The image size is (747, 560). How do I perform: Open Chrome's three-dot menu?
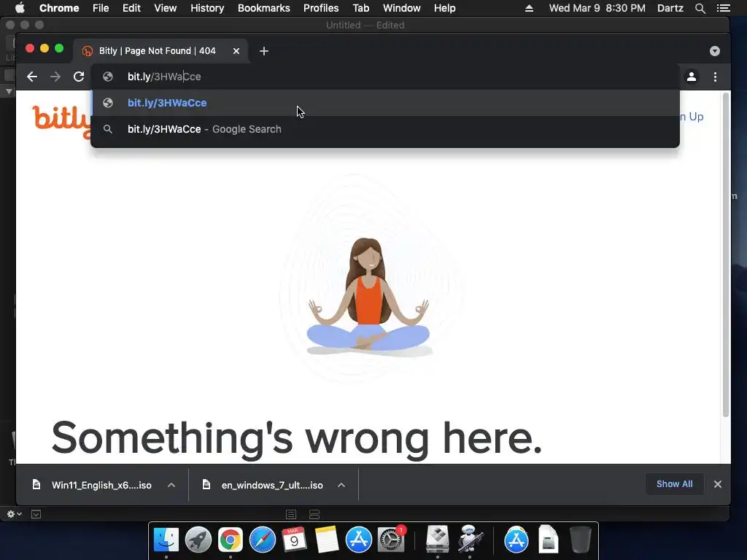click(715, 77)
